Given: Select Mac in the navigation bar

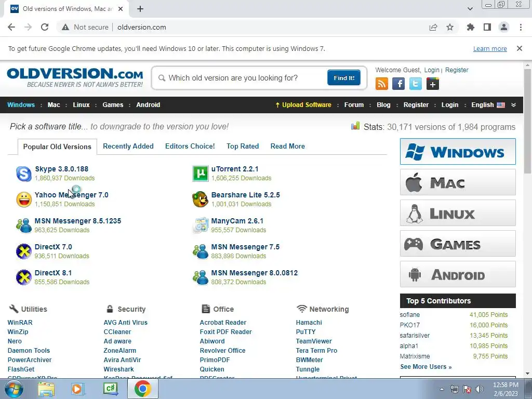Looking at the screenshot, I should coord(54,105).
